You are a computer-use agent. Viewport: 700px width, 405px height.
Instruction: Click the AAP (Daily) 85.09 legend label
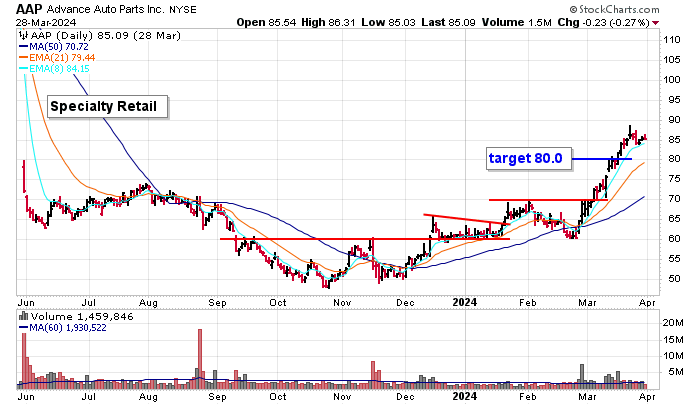(x=105, y=35)
